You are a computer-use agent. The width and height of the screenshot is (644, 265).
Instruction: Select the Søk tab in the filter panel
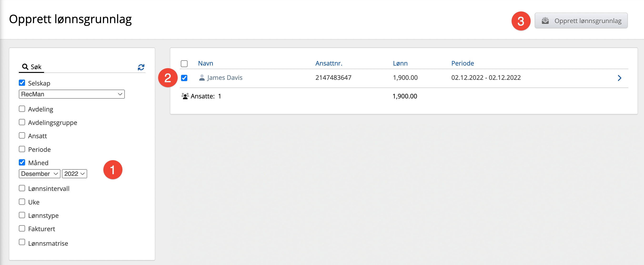coord(31,67)
